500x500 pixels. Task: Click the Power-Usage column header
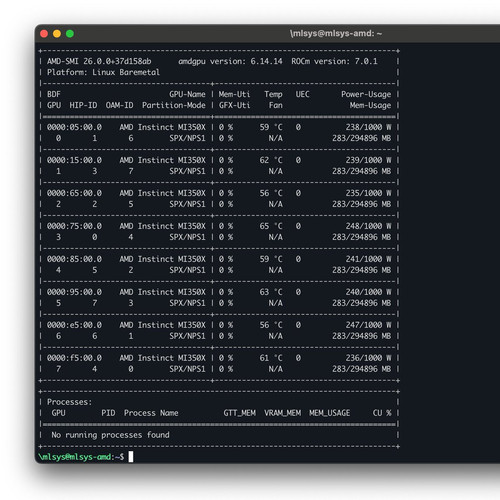(x=366, y=94)
